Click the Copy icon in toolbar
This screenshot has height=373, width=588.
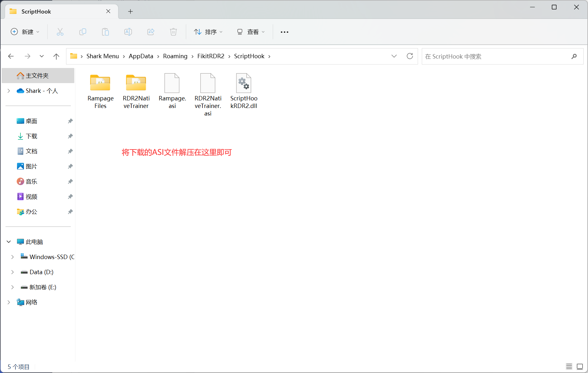pos(83,32)
